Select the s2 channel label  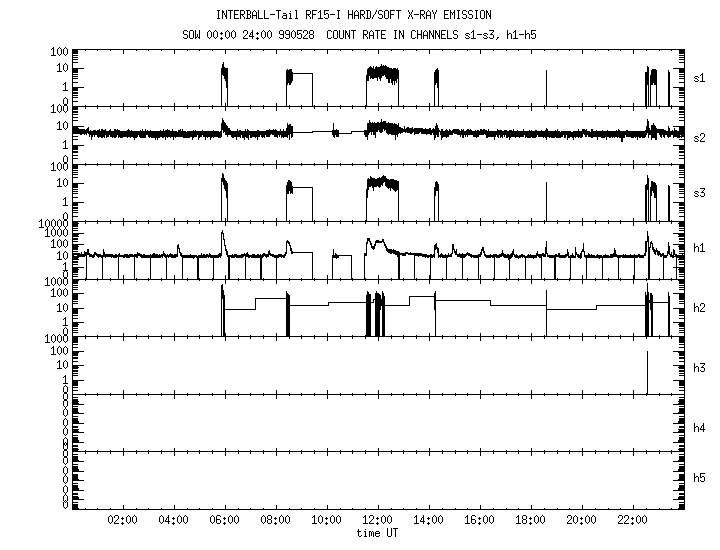(700, 136)
